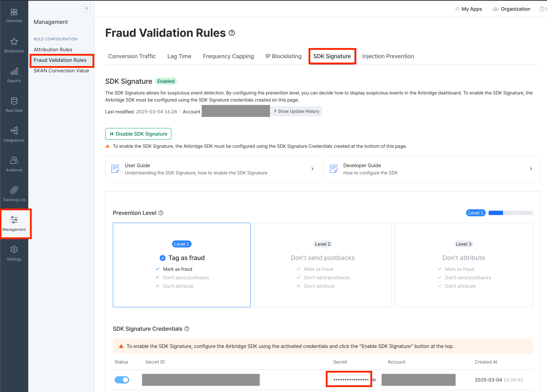Collapse the Management side panel

coord(87,9)
